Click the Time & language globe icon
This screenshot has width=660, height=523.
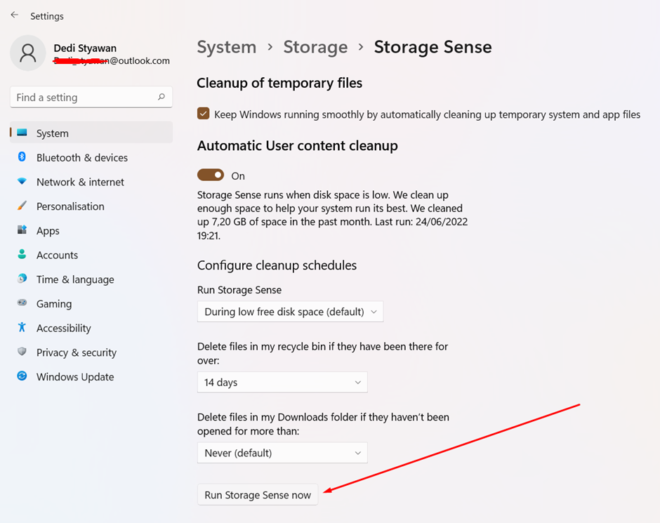(22, 279)
